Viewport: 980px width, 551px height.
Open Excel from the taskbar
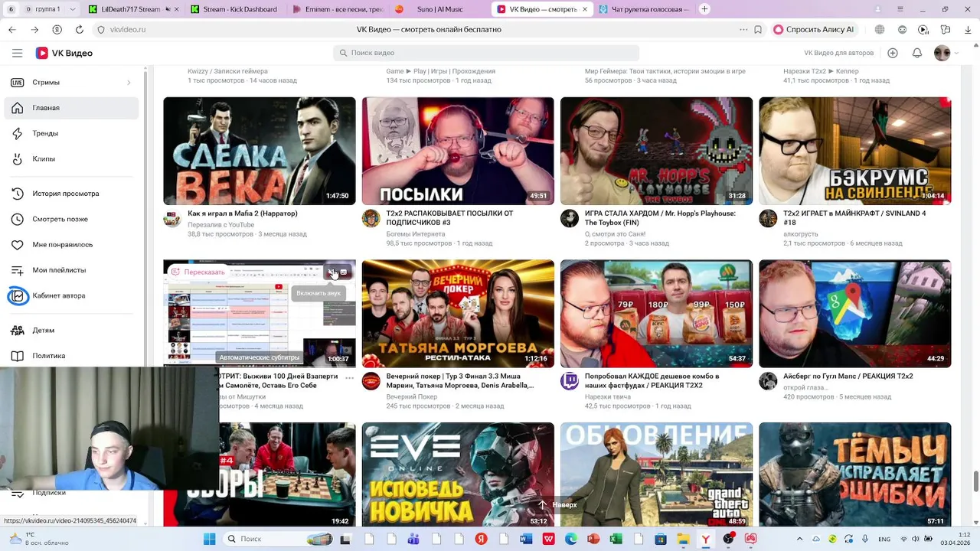[616, 539]
